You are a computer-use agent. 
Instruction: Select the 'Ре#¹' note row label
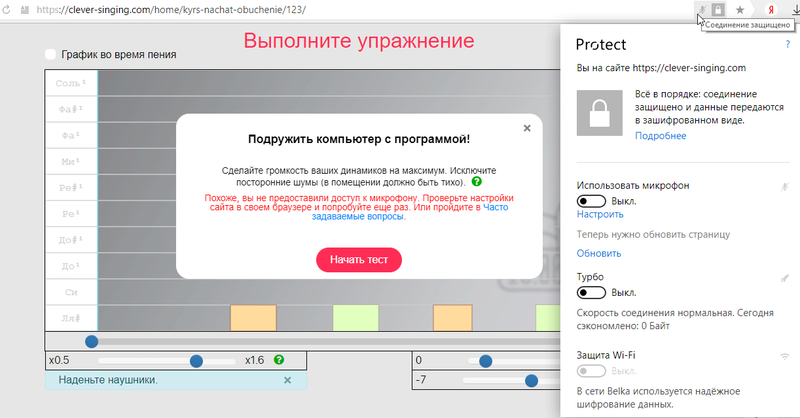pos(71,187)
